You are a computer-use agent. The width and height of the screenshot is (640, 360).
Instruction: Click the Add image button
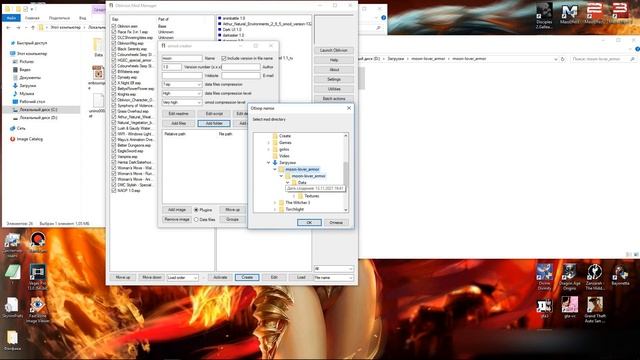click(177, 209)
